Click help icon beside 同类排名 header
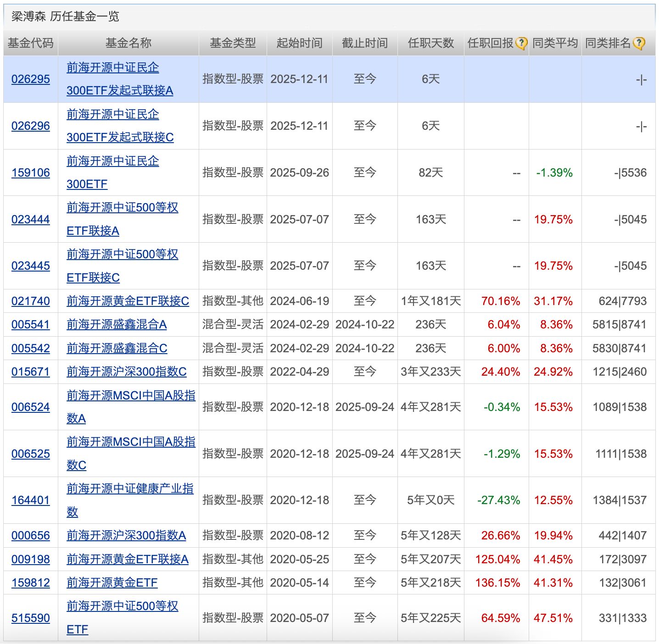Viewport: 659px width, 644px height. [638, 44]
